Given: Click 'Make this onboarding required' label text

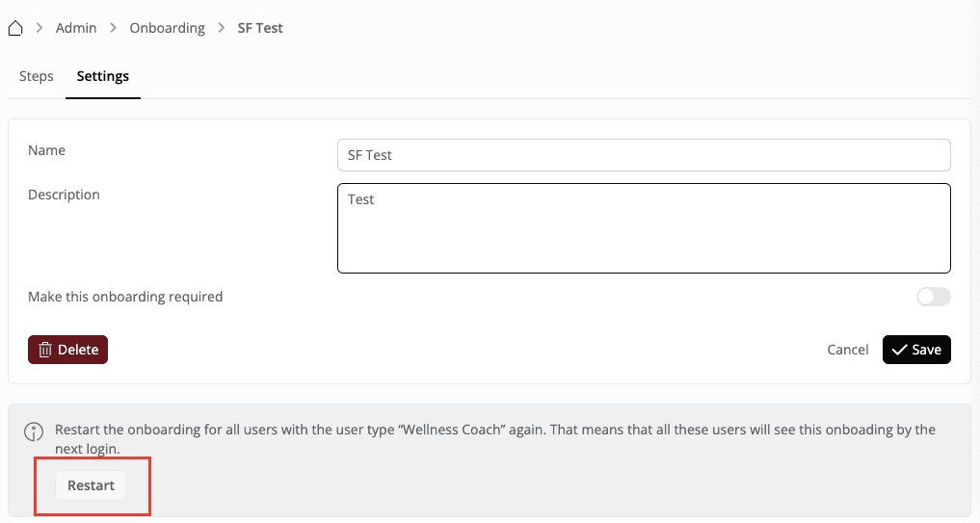Looking at the screenshot, I should [x=125, y=297].
